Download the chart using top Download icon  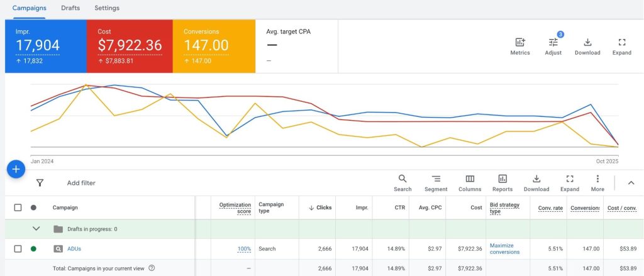click(x=587, y=43)
